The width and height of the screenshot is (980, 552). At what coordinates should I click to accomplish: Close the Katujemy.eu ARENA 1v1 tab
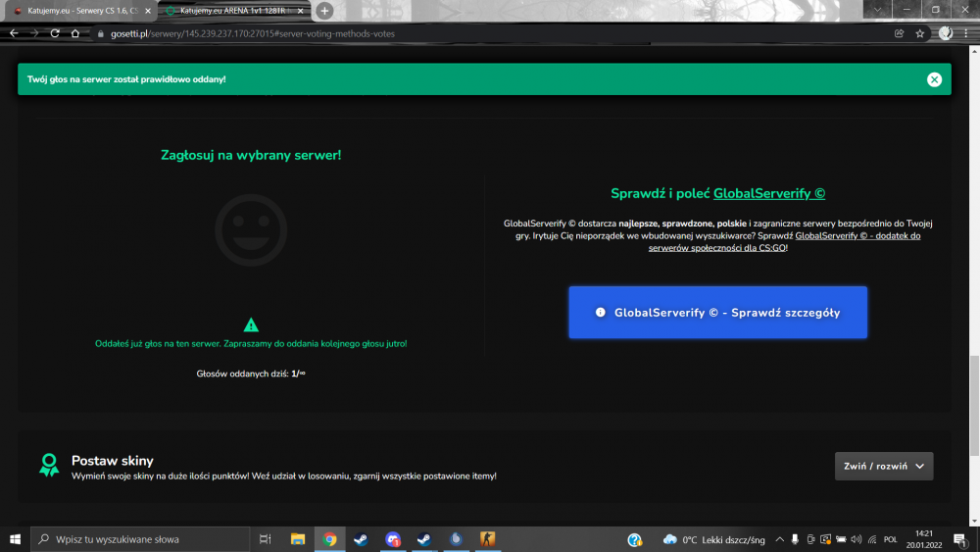pos(300,11)
